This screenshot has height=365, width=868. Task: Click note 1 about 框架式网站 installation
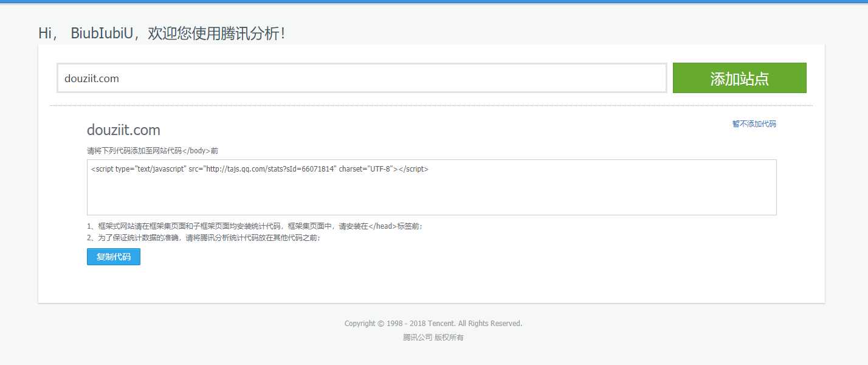255,226
